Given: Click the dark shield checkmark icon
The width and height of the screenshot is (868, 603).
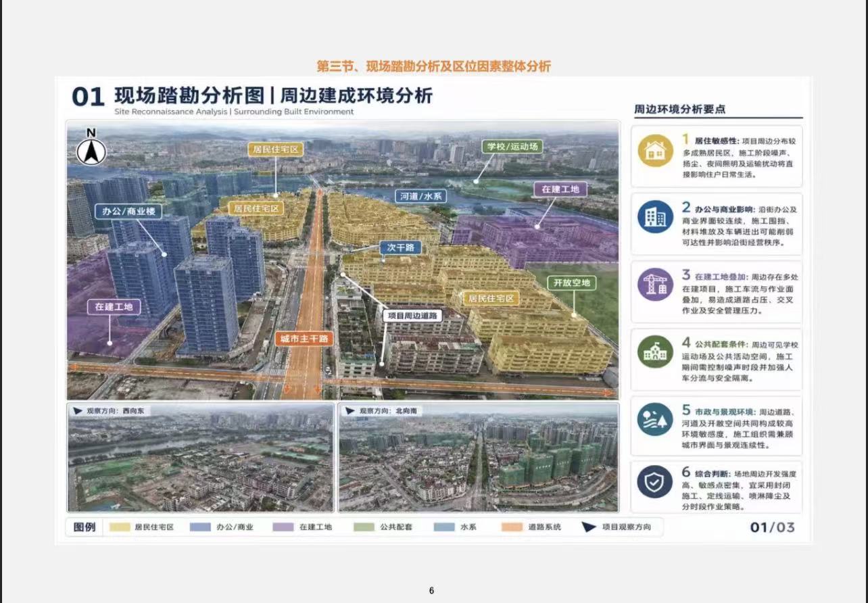Looking at the screenshot, I should [x=655, y=482].
